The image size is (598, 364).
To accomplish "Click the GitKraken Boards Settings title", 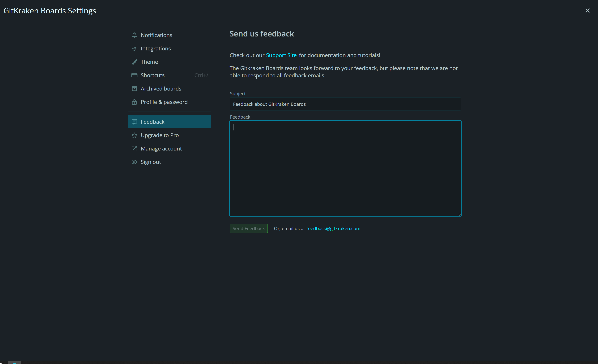I will pos(50,11).
